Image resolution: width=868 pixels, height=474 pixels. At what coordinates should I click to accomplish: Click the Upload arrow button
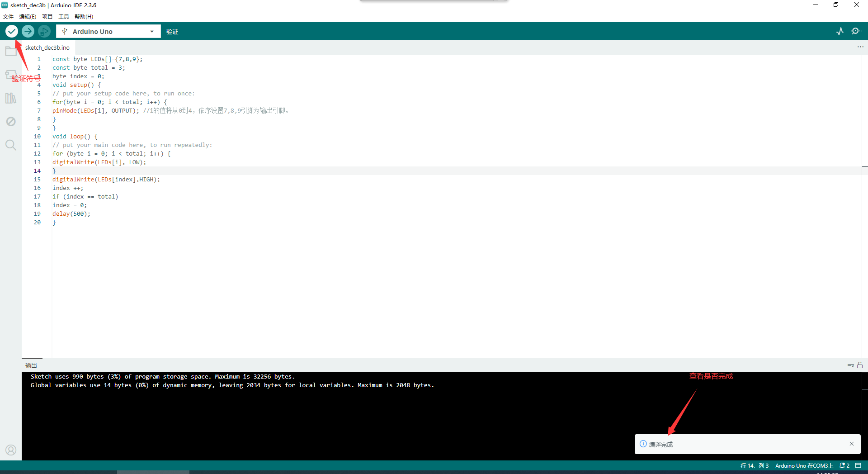[28, 31]
